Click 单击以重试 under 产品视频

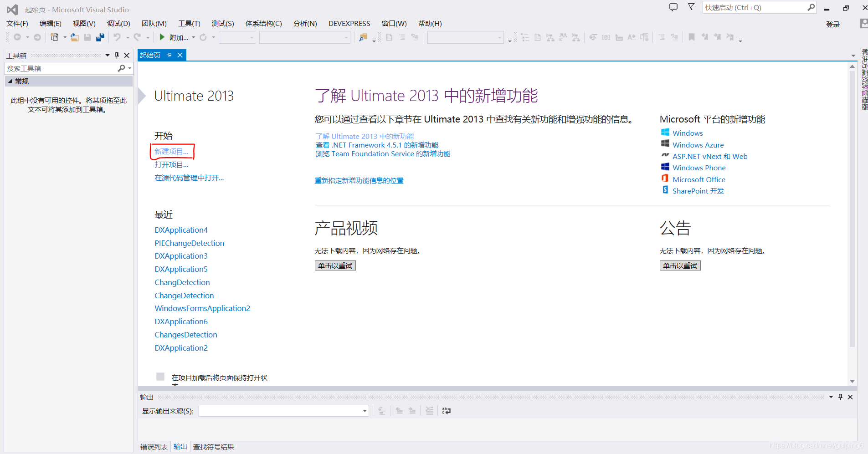pyautogui.click(x=335, y=265)
